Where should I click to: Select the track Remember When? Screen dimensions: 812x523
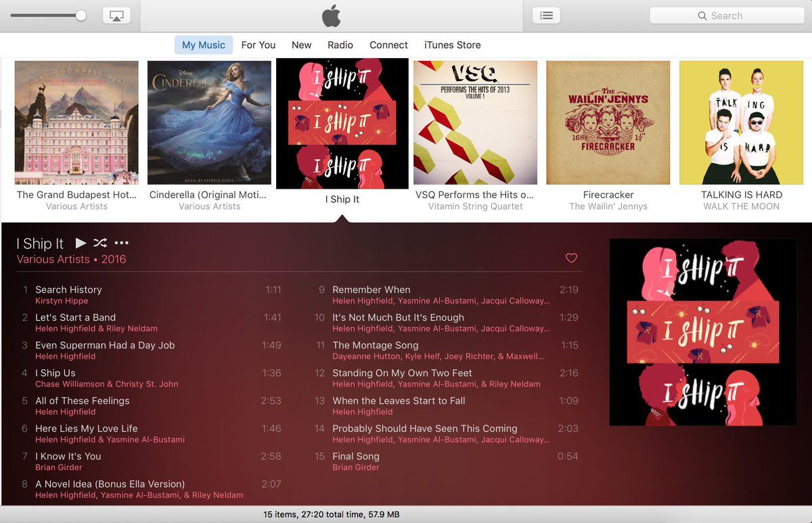click(x=371, y=290)
